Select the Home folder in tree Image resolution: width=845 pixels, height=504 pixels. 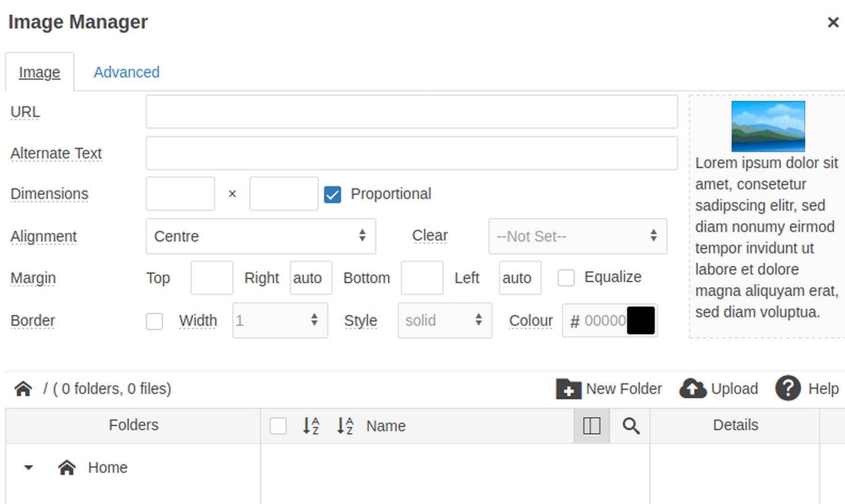(108, 467)
